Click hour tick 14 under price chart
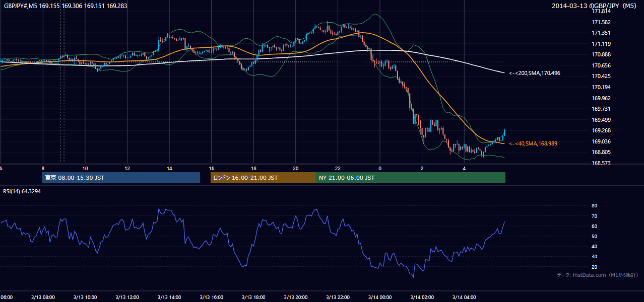644x302 pixels. point(169,169)
